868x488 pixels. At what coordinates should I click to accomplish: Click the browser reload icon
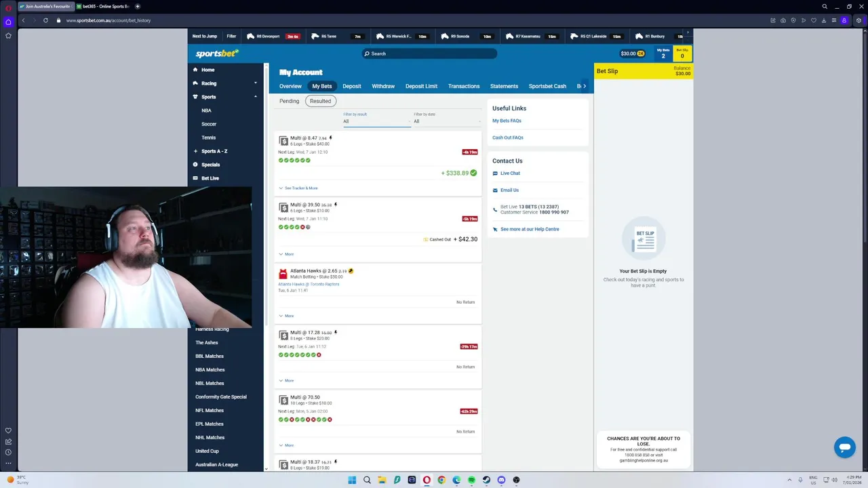pyautogui.click(x=45, y=20)
